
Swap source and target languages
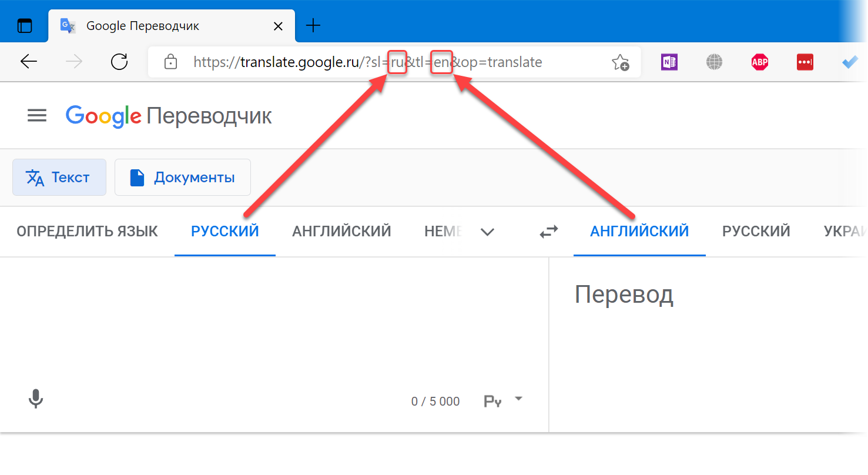(549, 232)
